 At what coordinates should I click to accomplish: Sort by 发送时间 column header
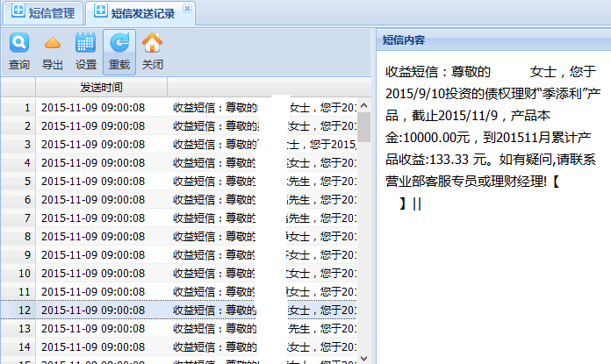(101, 88)
